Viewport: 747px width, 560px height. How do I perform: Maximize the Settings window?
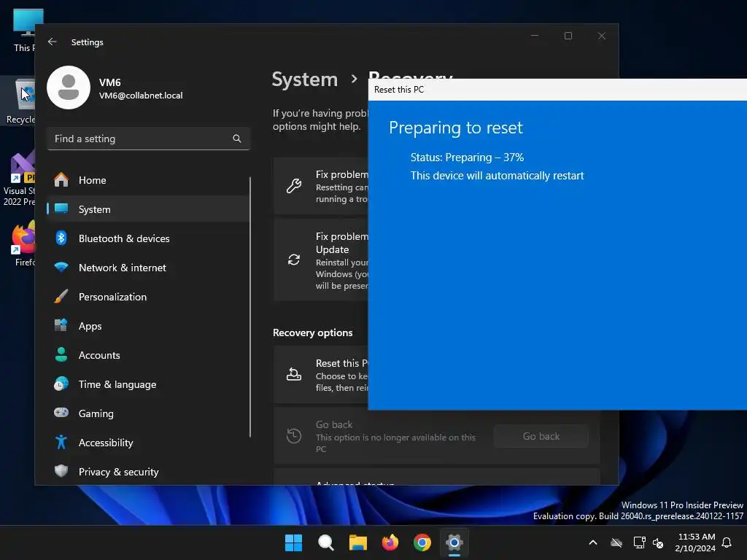click(x=568, y=36)
